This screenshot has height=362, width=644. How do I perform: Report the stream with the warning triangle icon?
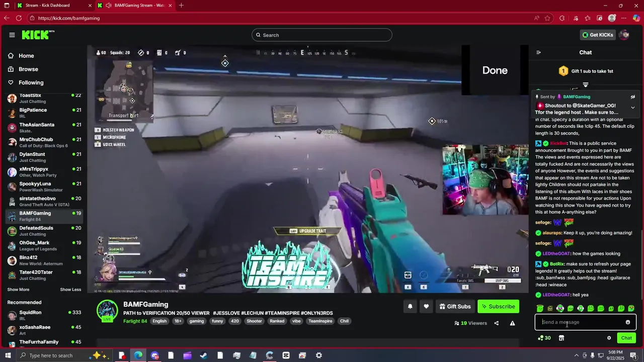512,323
